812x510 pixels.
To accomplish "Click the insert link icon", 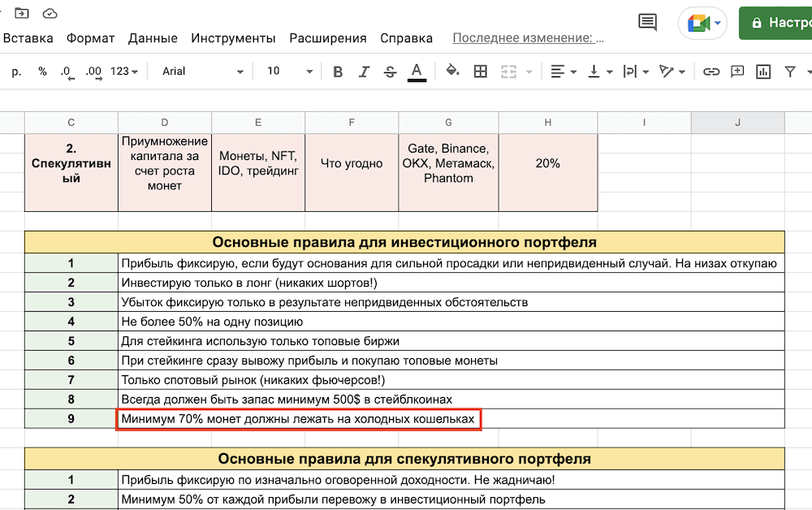I will coord(711,71).
